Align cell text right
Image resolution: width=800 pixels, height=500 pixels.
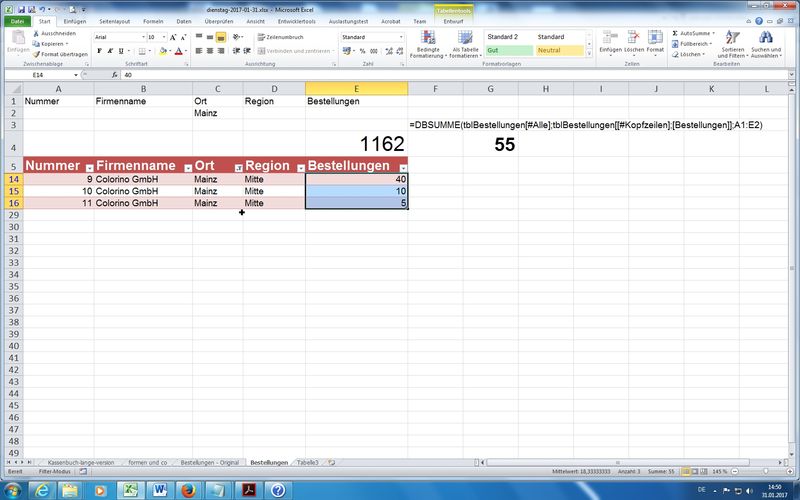tap(220, 51)
